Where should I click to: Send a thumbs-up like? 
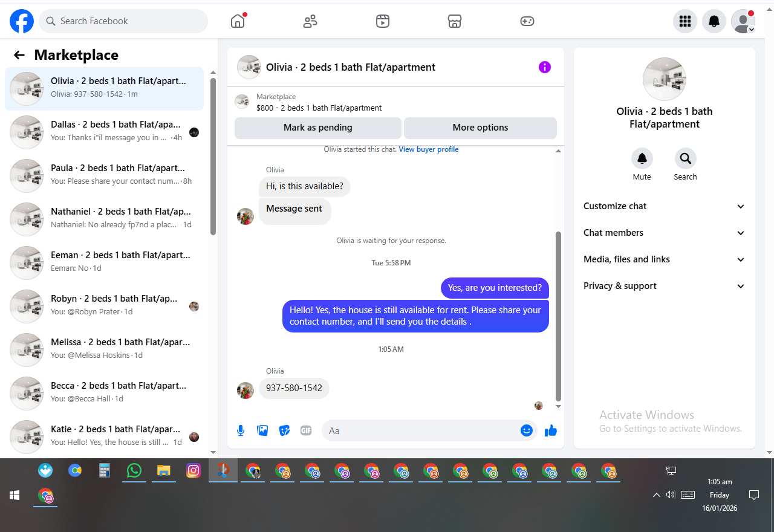point(551,430)
